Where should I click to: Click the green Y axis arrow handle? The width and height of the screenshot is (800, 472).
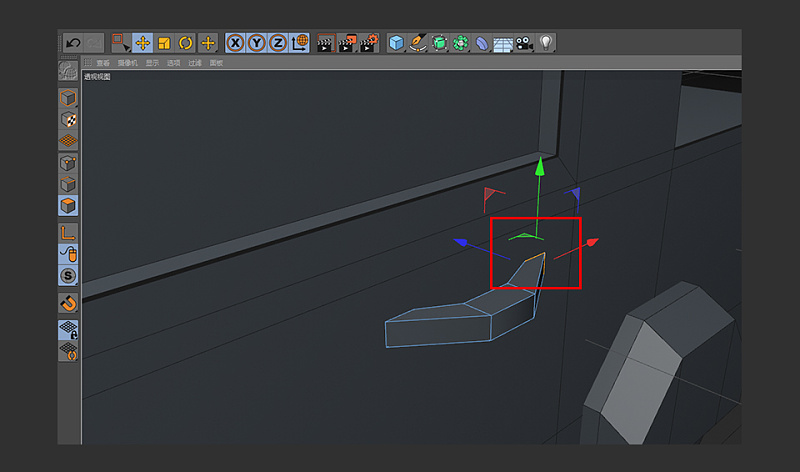click(540, 167)
